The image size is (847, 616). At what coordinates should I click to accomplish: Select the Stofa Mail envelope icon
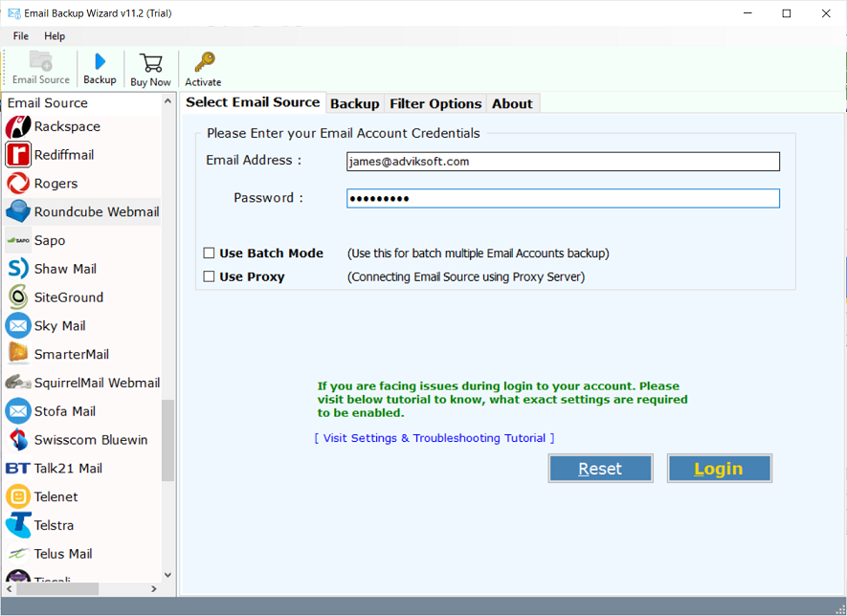[x=18, y=411]
